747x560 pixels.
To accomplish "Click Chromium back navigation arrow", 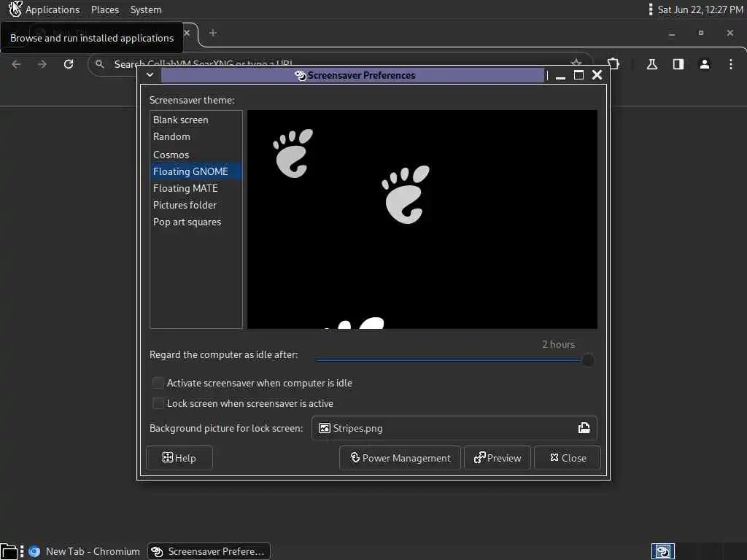I will click(16, 64).
